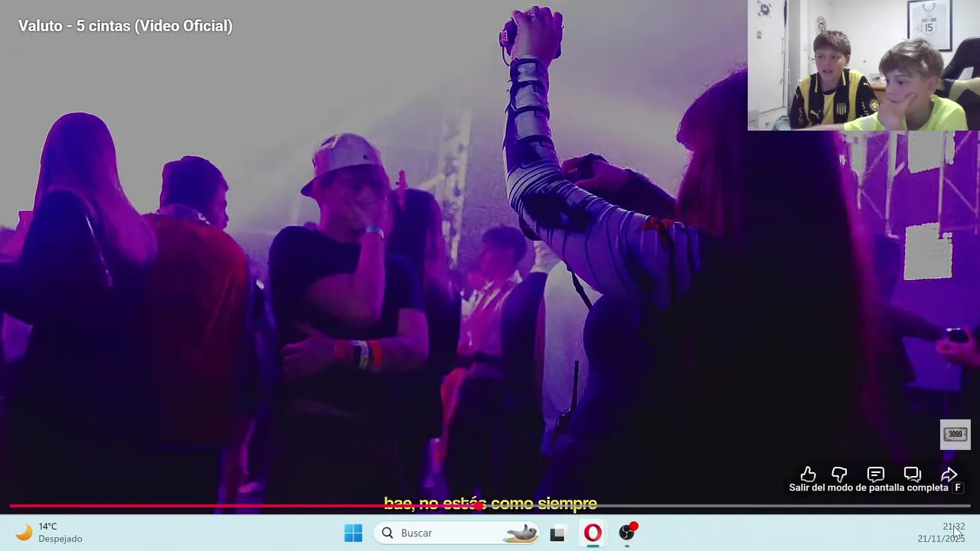Open Task View from the taskbar
This screenshot has width=980, height=551.
(557, 533)
